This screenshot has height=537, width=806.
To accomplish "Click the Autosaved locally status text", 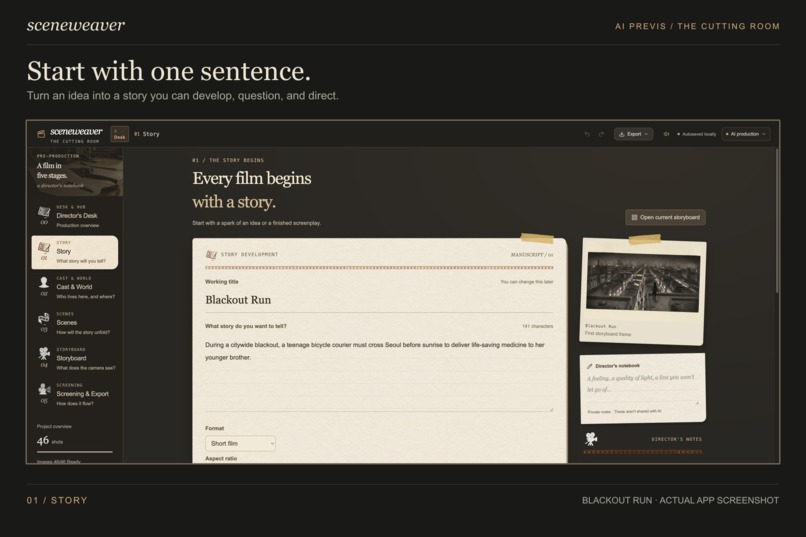I will 697,134.
